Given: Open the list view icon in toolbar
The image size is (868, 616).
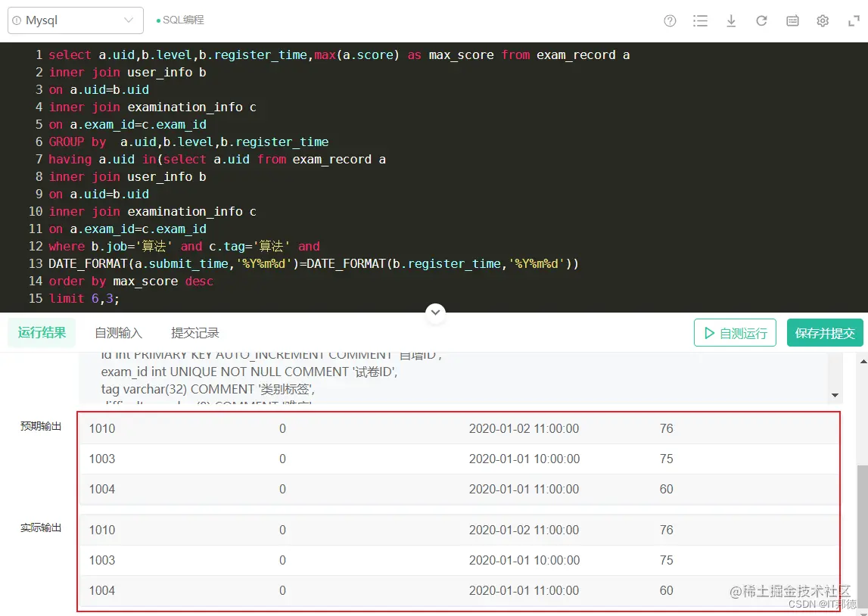Looking at the screenshot, I should click(x=700, y=21).
